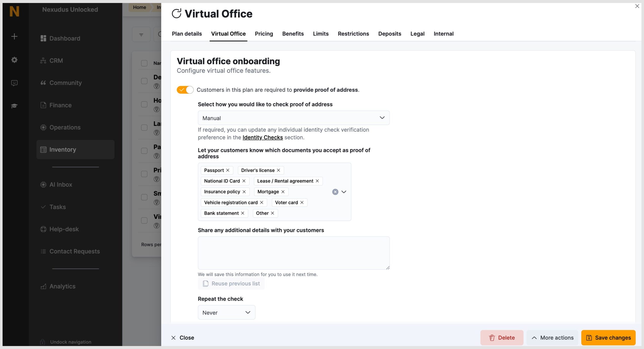Open the Identity Checks link
Screen dimensions: 644x349
click(x=263, y=137)
